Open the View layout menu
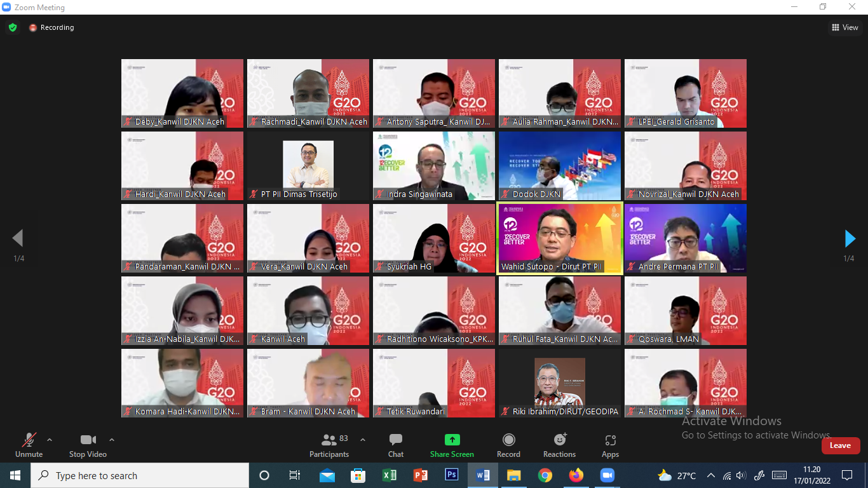The width and height of the screenshot is (868, 488). click(x=845, y=27)
